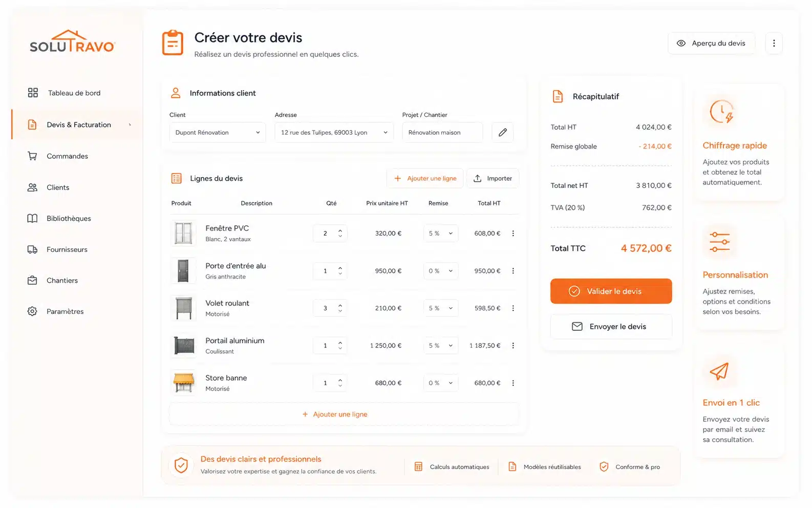Open the three-dot menu next to Aperçu du devis
This screenshot has width=812, height=508.
(774, 44)
